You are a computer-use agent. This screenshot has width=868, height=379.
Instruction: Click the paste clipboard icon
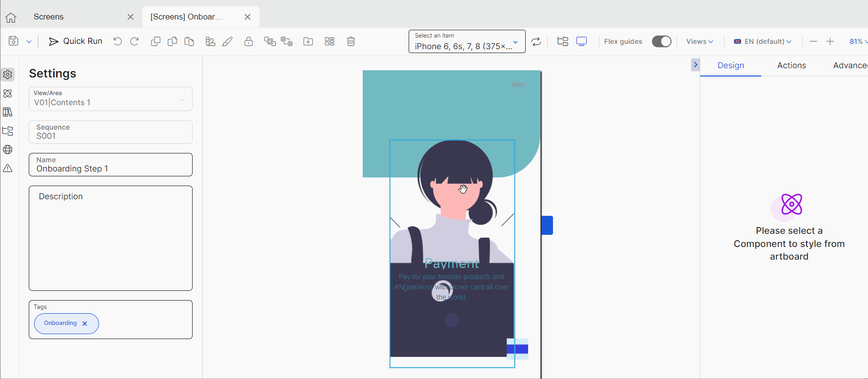click(x=189, y=41)
